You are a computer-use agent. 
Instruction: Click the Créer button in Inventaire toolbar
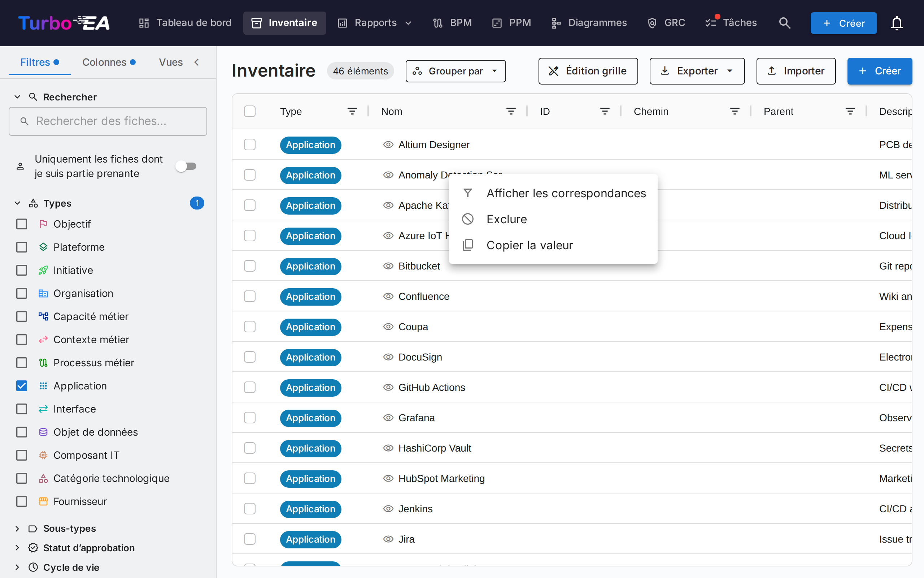pos(880,71)
